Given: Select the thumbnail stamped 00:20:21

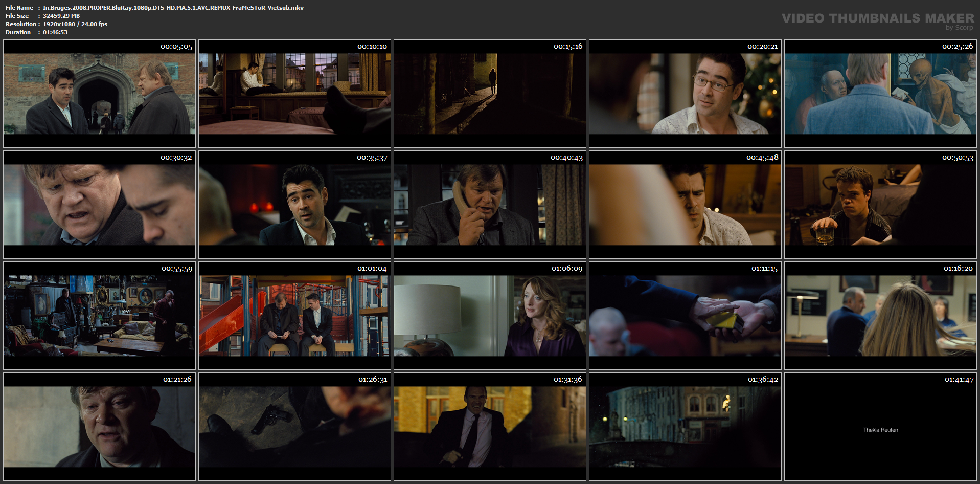Looking at the screenshot, I should coord(685,94).
